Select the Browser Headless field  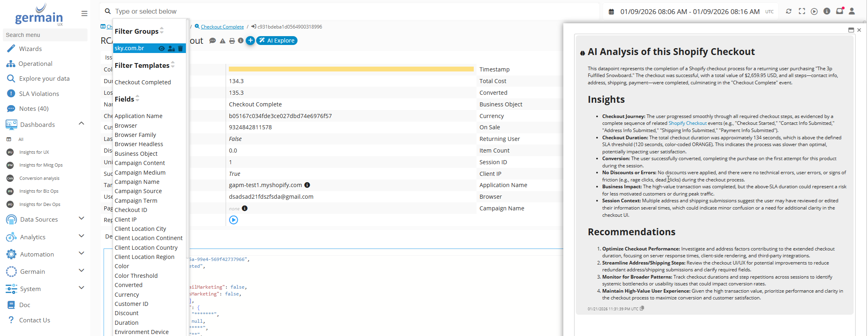[139, 144]
